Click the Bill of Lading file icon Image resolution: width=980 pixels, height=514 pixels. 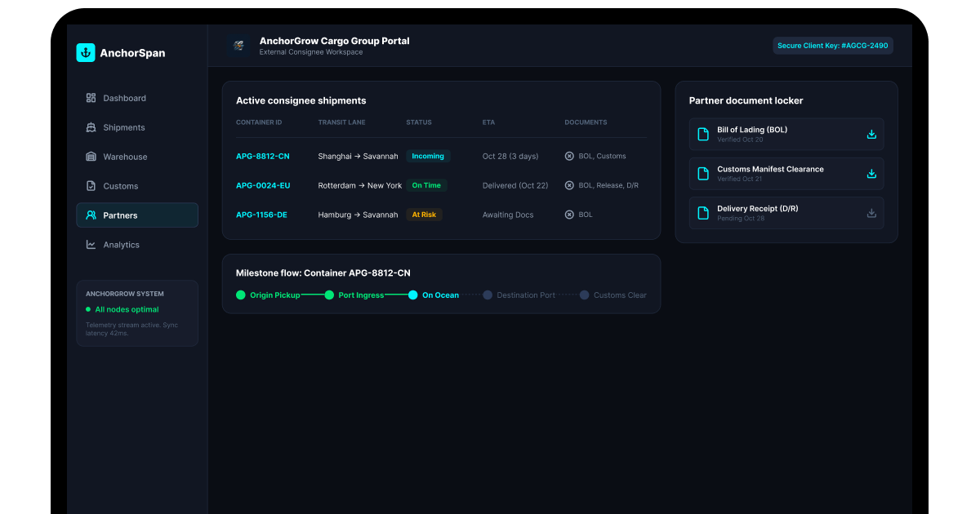pos(703,134)
